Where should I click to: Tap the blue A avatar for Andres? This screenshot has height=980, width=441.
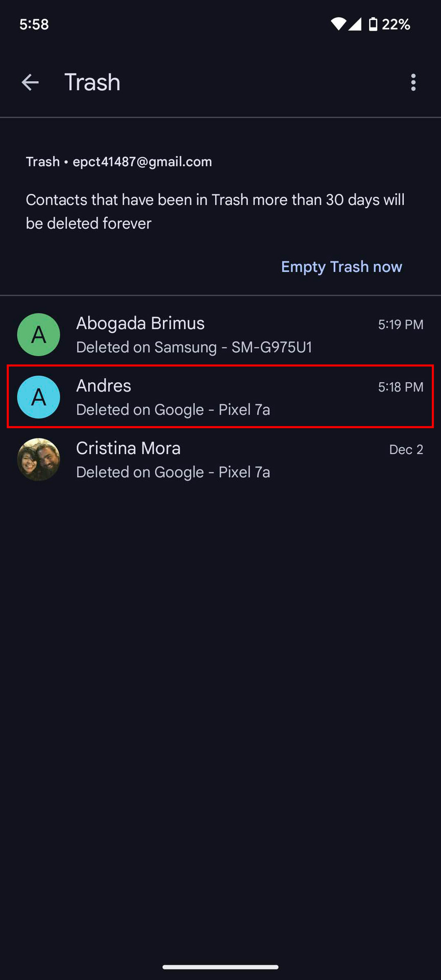39,397
